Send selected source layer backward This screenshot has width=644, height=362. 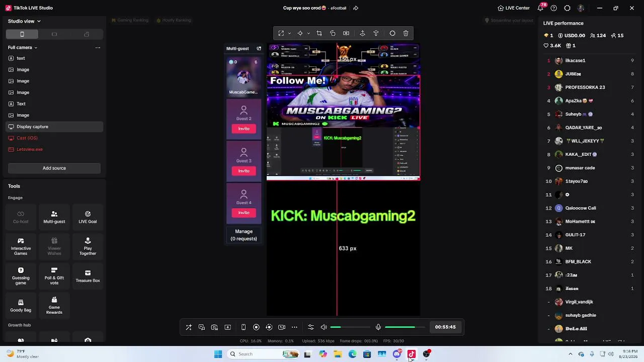coord(376,33)
